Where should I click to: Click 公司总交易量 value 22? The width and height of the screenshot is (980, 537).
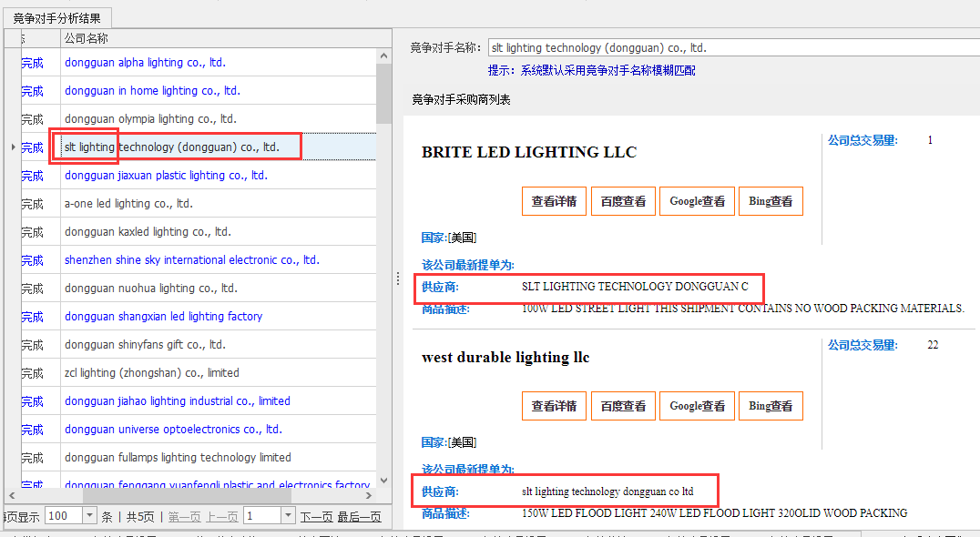tap(933, 345)
